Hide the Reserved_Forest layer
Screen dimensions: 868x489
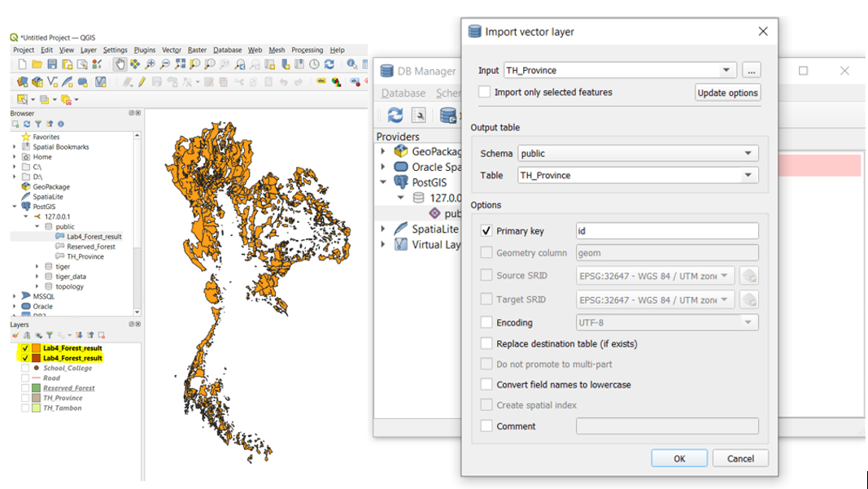coord(25,388)
